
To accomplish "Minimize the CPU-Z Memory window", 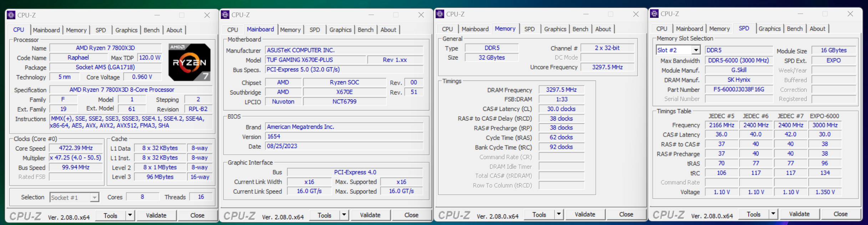I will click(x=586, y=14).
